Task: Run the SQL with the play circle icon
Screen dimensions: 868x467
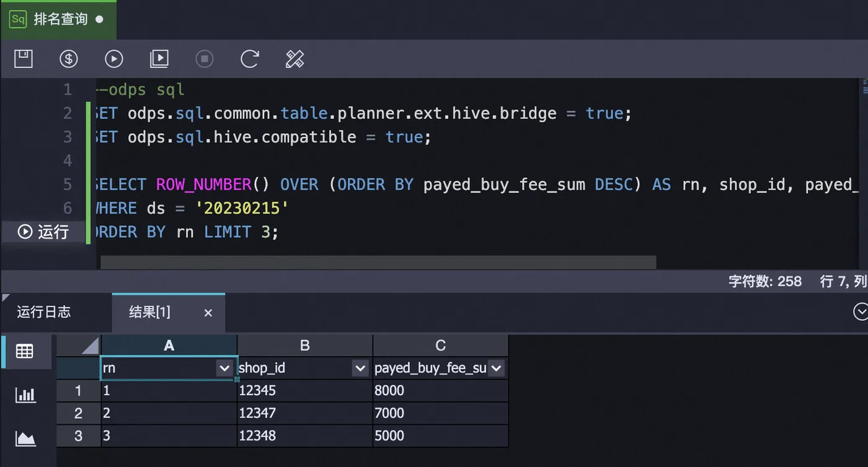Action: click(114, 59)
